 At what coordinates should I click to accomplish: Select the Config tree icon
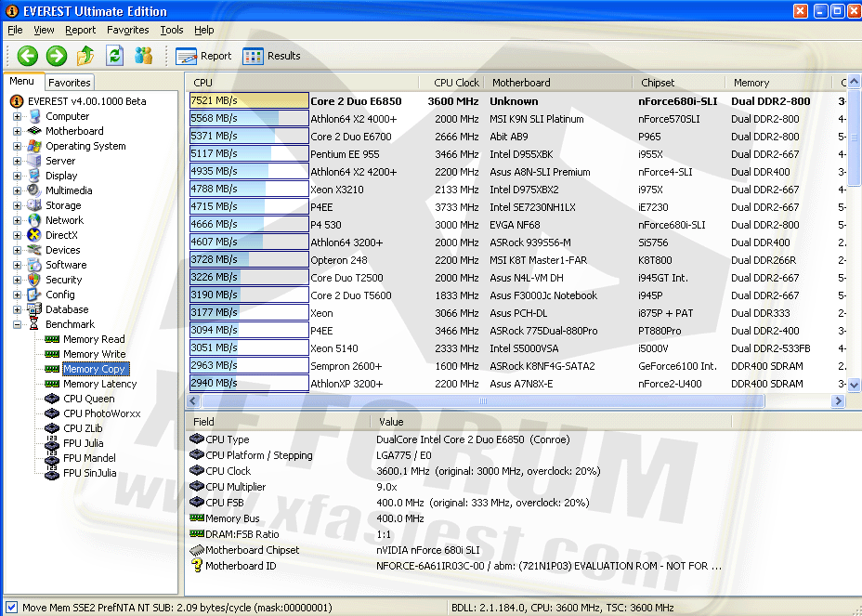tap(34, 295)
